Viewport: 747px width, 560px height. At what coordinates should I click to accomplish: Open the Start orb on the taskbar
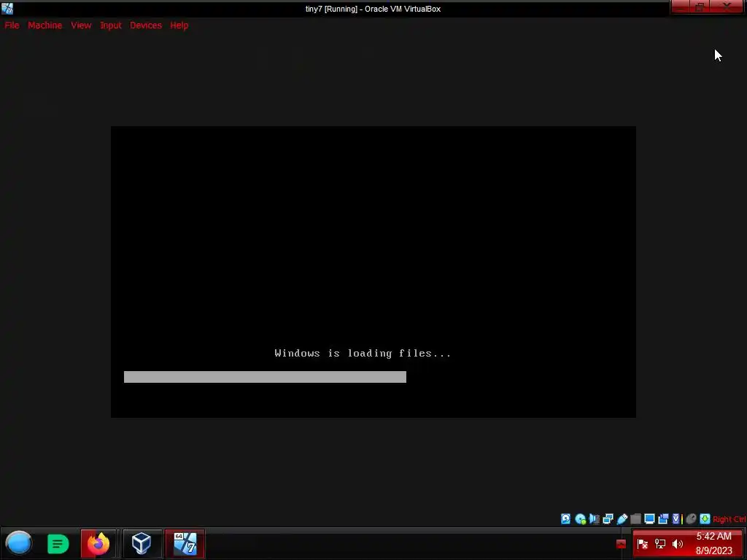[x=18, y=543]
